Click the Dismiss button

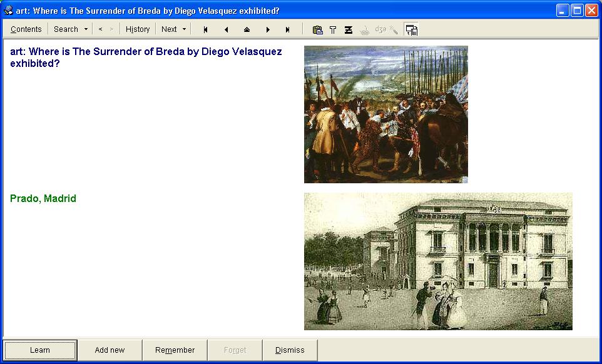coord(290,350)
